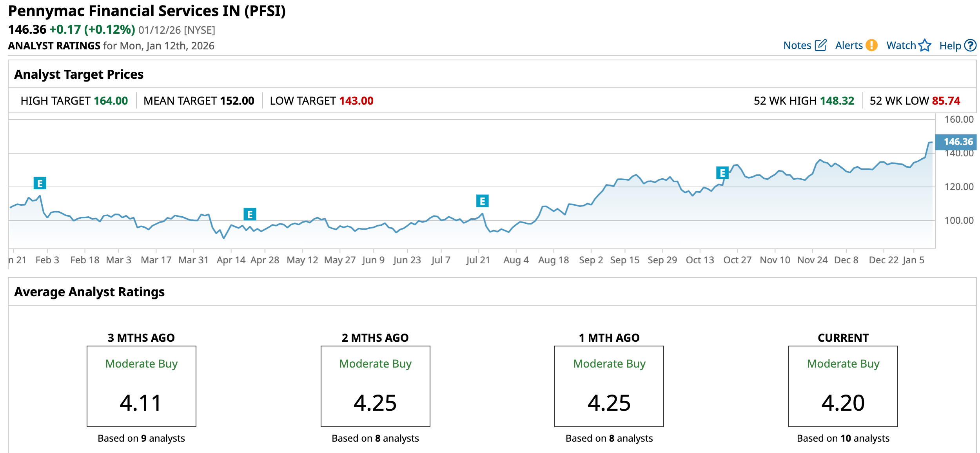Click the 146.36 current price label on chart
This screenshot has width=980, height=453.
pos(958,142)
